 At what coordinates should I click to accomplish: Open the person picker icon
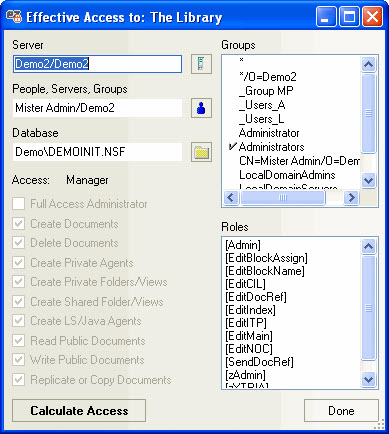click(x=201, y=108)
